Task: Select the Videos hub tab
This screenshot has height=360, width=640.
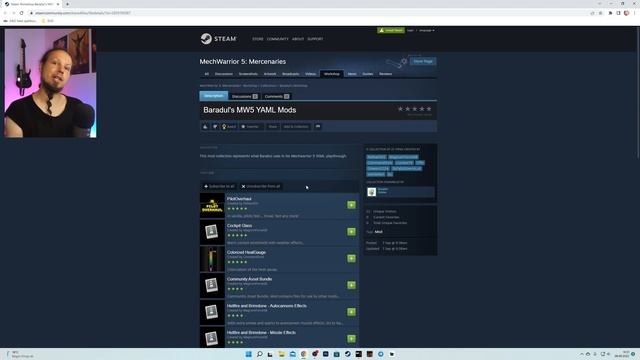Action: click(311, 74)
